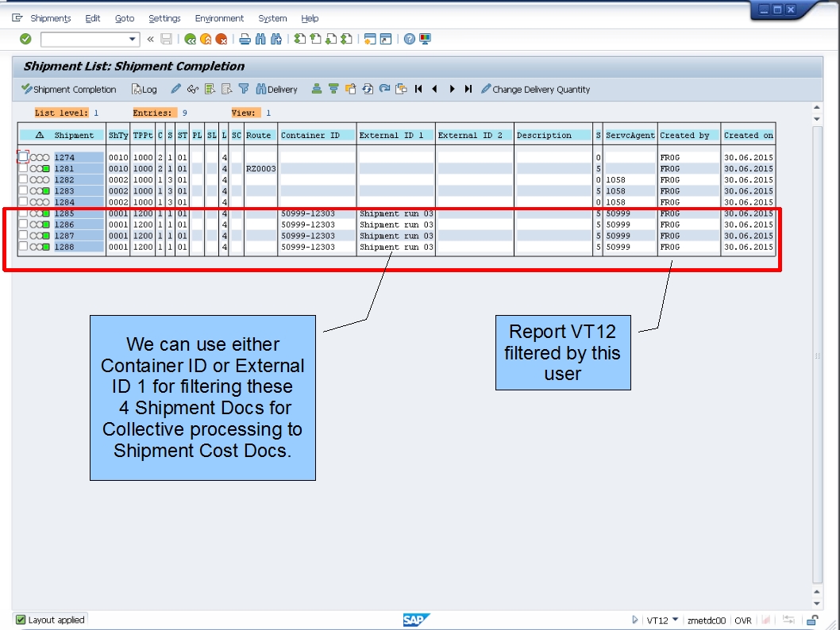The height and width of the screenshot is (630, 840).
Task: Click the red Cancel icon
Action: [222, 39]
